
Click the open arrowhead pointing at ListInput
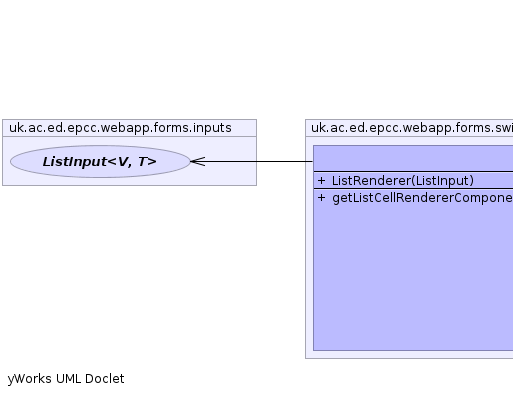pos(198,162)
